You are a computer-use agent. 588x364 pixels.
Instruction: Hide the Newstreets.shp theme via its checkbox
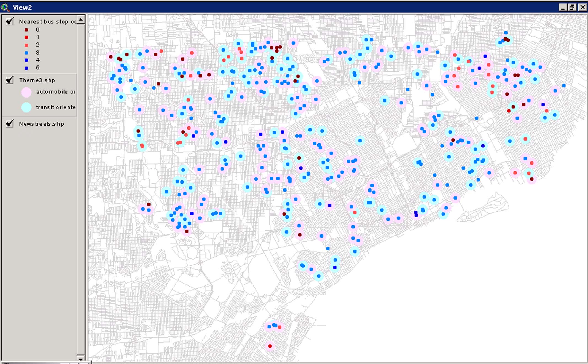click(x=10, y=123)
